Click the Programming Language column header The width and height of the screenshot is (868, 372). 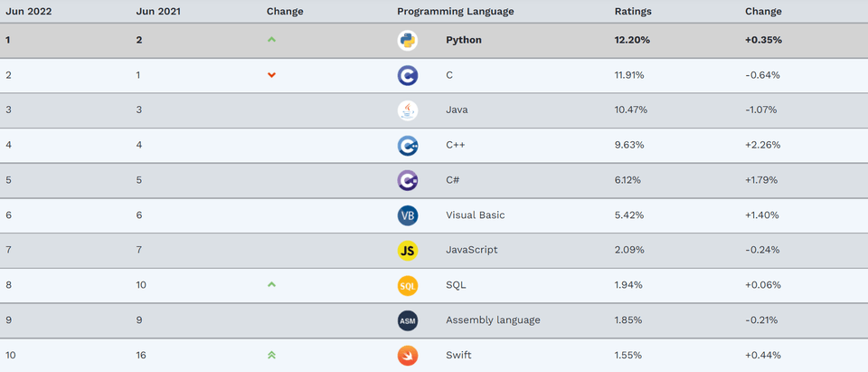tap(455, 12)
